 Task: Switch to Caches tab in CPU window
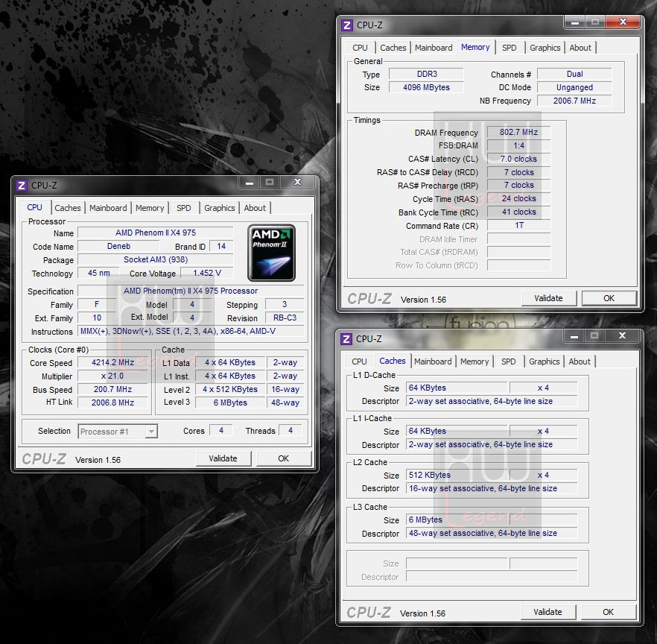click(x=68, y=208)
